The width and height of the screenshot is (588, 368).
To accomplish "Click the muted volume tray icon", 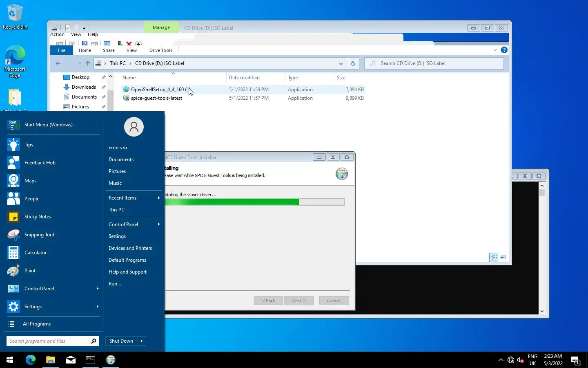I will click(x=521, y=360).
